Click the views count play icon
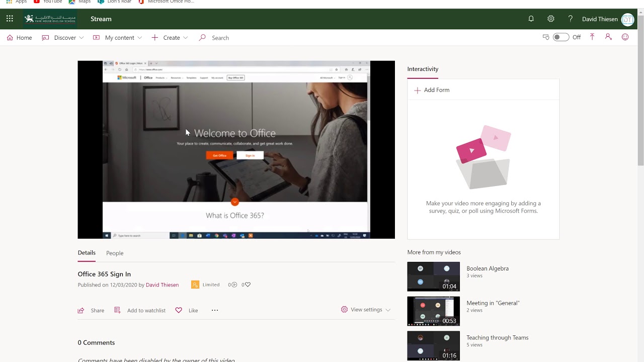 pyautogui.click(x=234, y=285)
